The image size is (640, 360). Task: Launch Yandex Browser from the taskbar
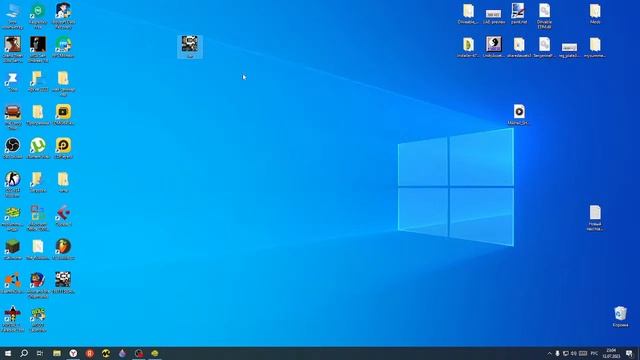[x=73, y=353]
